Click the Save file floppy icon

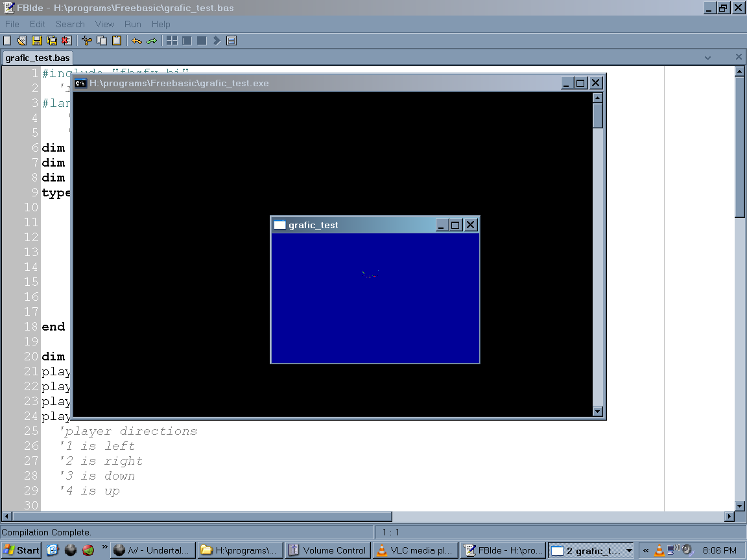coord(37,41)
